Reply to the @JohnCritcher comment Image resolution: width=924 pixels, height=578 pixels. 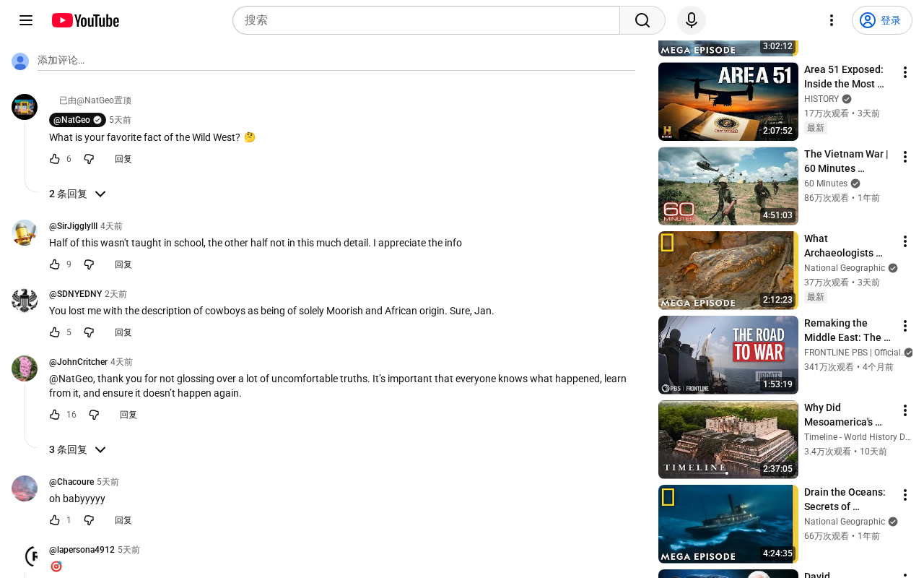[128, 415]
